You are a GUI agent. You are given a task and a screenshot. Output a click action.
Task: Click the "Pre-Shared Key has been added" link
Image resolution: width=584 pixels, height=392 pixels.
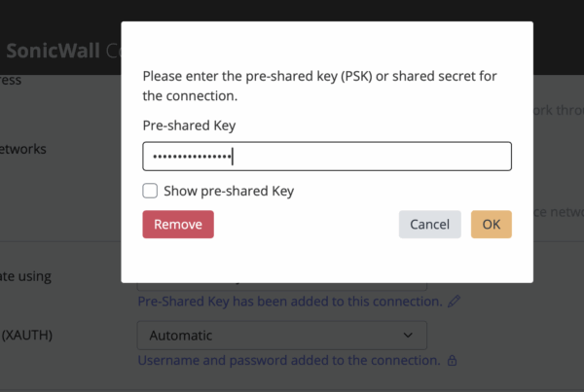290,302
